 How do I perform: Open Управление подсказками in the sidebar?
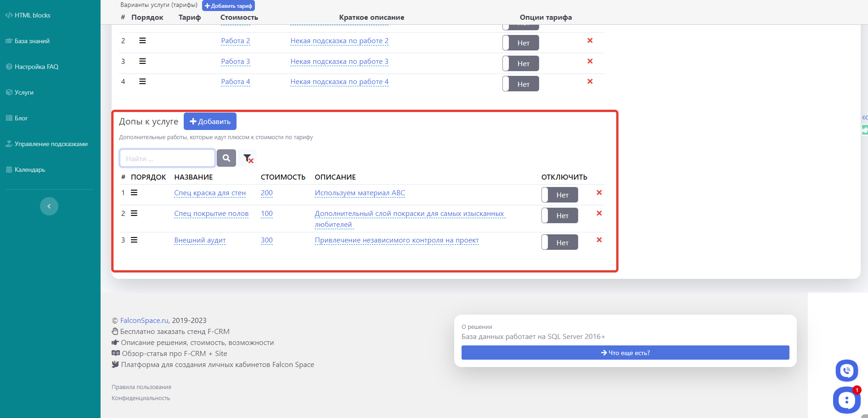(51, 144)
